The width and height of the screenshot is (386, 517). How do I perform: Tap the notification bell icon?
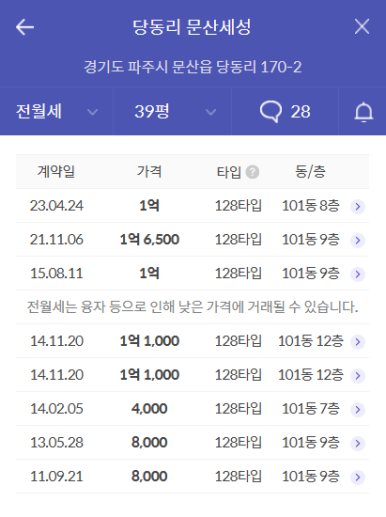click(x=363, y=112)
